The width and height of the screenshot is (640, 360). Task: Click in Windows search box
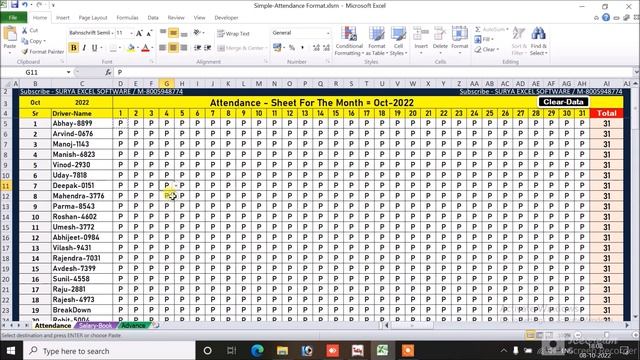point(110,351)
